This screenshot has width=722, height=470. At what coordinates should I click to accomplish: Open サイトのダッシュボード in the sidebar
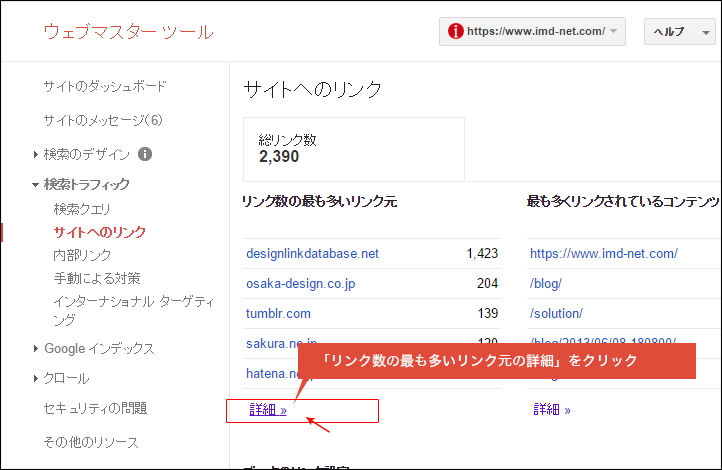point(105,86)
